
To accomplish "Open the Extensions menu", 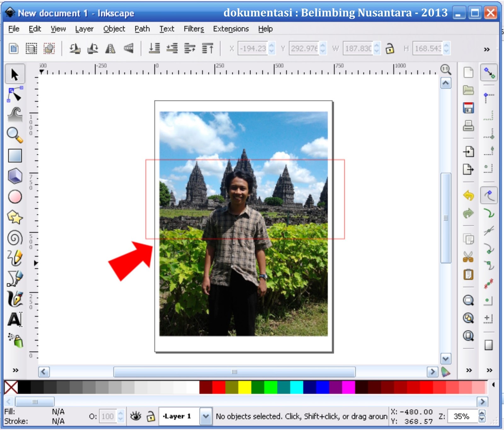I will 230,29.
